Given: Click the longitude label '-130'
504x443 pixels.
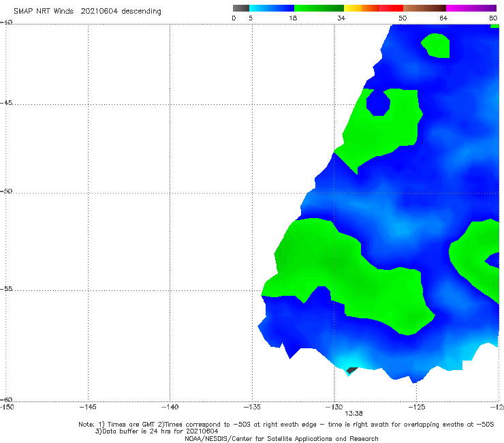Looking at the screenshot, I should coord(334,407).
